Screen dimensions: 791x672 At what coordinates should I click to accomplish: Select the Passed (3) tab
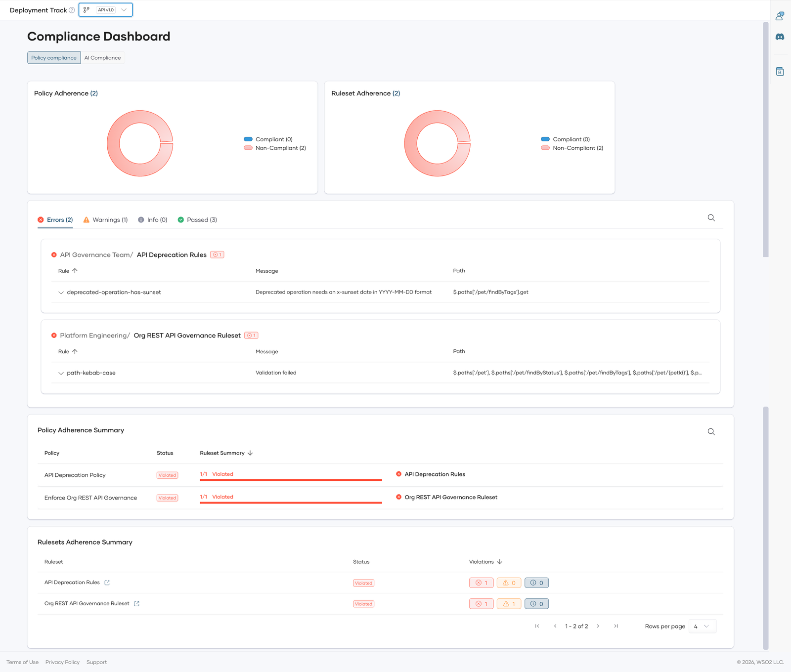coord(197,220)
